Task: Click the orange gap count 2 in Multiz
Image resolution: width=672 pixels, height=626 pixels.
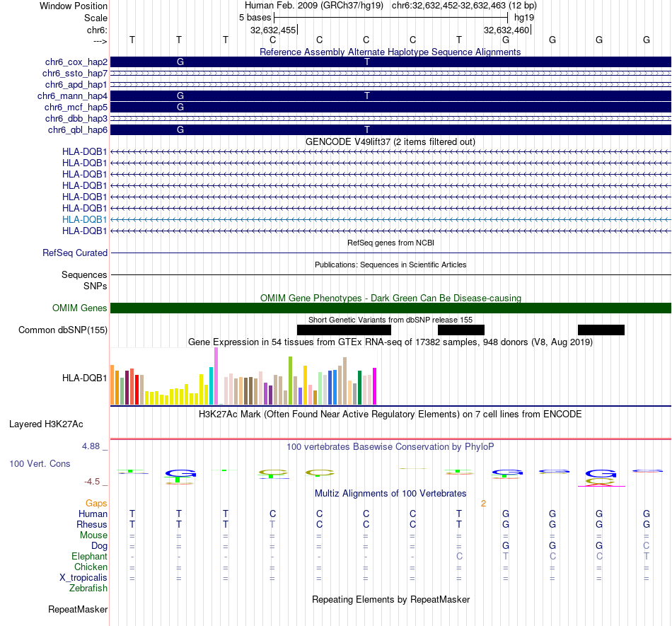Action: [483, 504]
